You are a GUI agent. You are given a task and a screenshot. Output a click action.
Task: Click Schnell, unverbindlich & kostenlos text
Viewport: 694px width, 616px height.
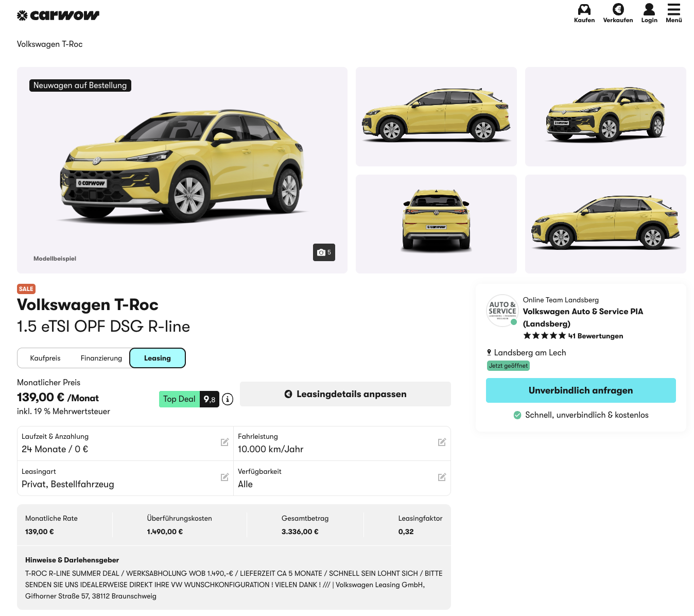(587, 415)
